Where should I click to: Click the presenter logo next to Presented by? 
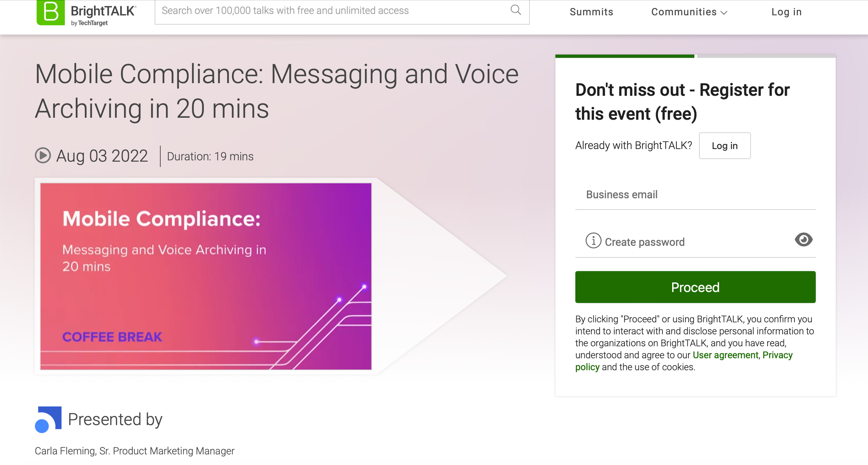48,420
